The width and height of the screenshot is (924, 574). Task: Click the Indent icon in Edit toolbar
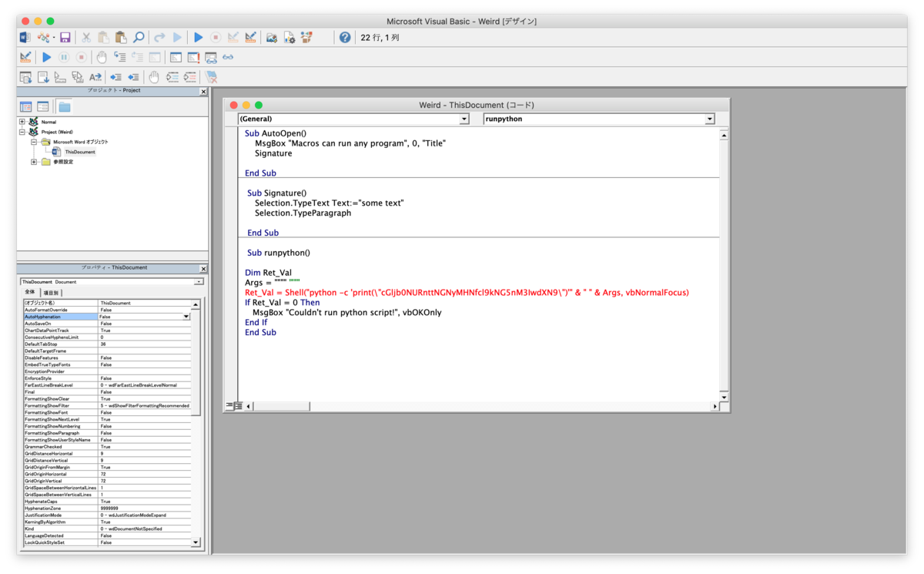click(115, 77)
